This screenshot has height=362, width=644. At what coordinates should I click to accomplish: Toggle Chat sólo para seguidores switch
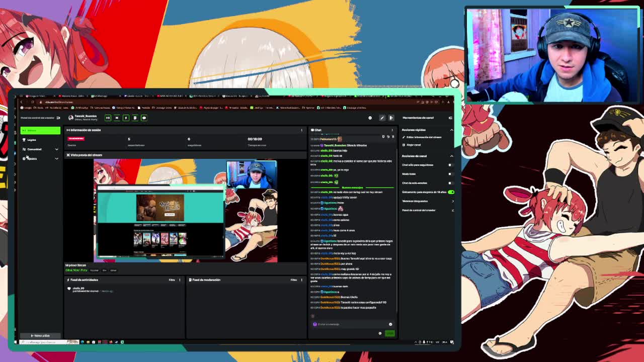click(x=450, y=165)
